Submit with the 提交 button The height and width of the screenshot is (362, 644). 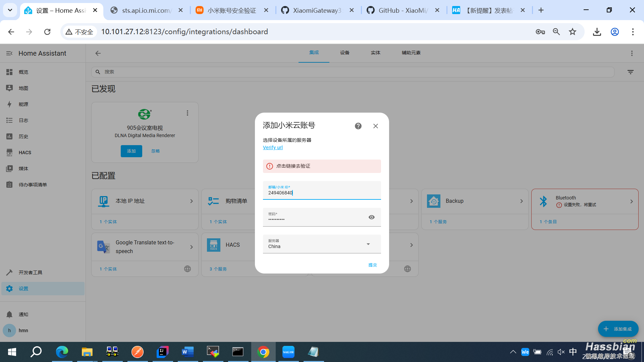coord(373,265)
